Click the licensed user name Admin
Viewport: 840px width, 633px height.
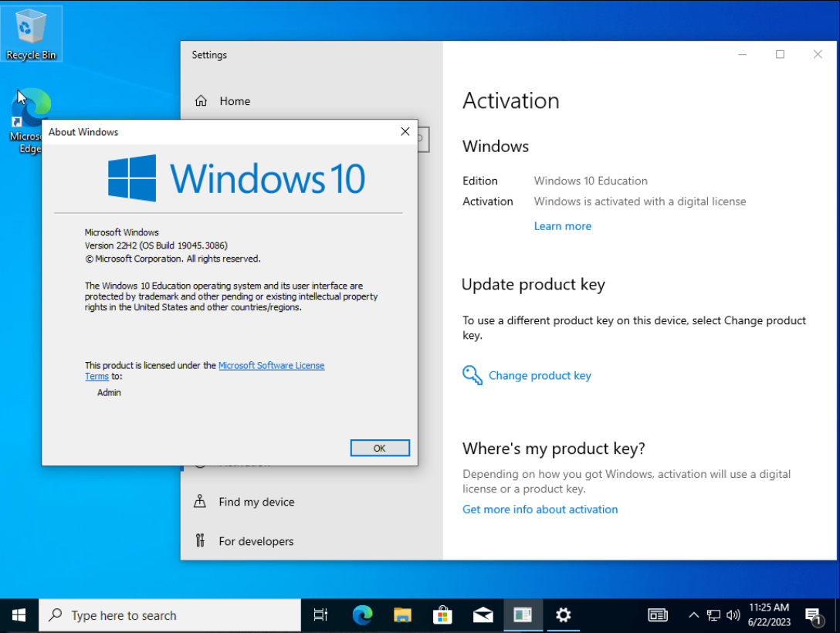110,393
